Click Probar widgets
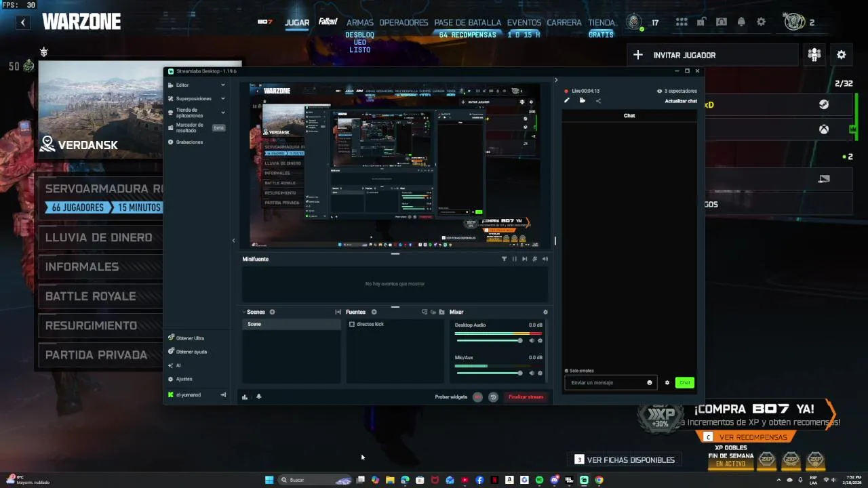 pyautogui.click(x=451, y=397)
